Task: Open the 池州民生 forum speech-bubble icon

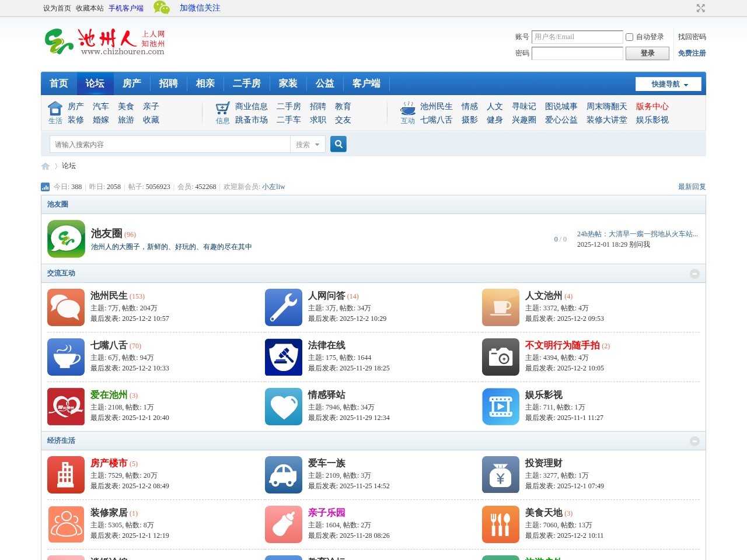Action: pos(66,307)
